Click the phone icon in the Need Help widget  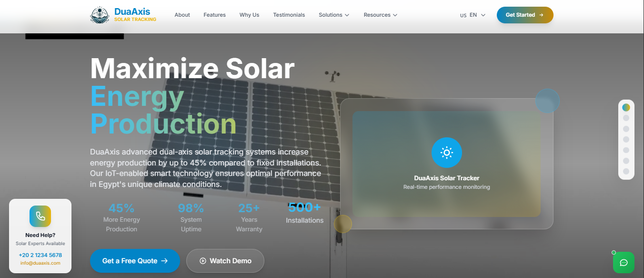pos(40,216)
